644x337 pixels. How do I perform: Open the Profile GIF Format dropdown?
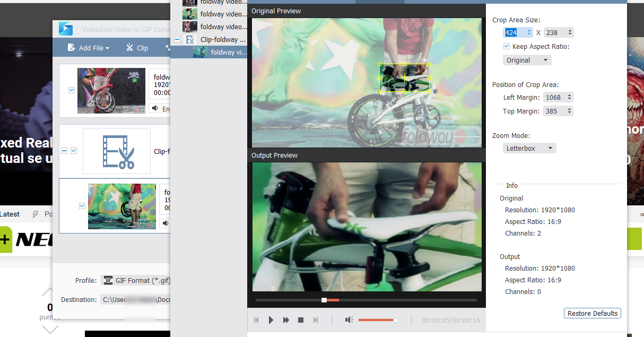136,280
